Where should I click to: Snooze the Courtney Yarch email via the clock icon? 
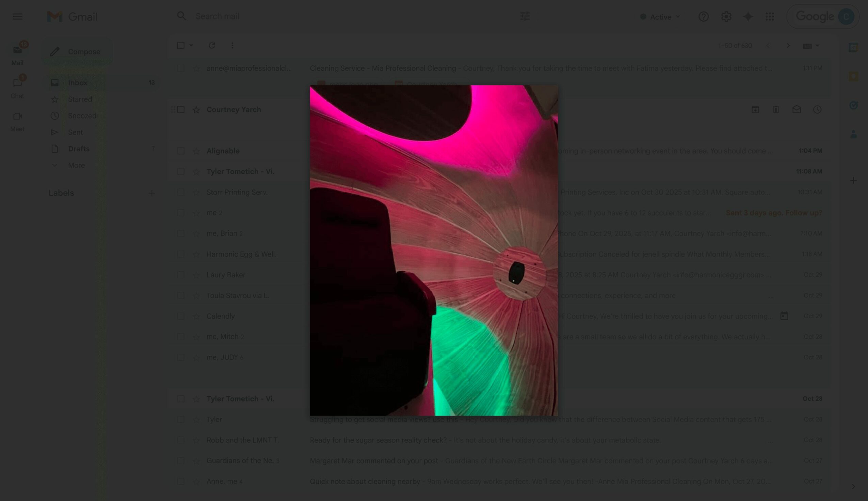[817, 109]
